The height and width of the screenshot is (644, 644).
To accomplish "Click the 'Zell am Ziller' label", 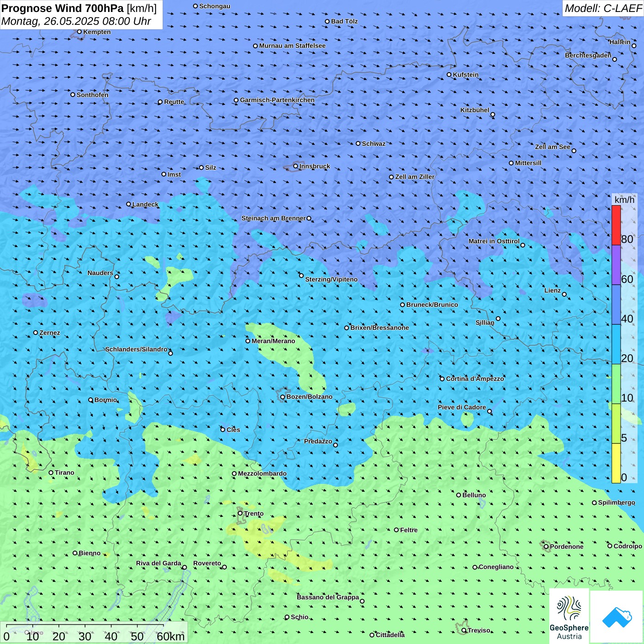I will click(x=414, y=177).
